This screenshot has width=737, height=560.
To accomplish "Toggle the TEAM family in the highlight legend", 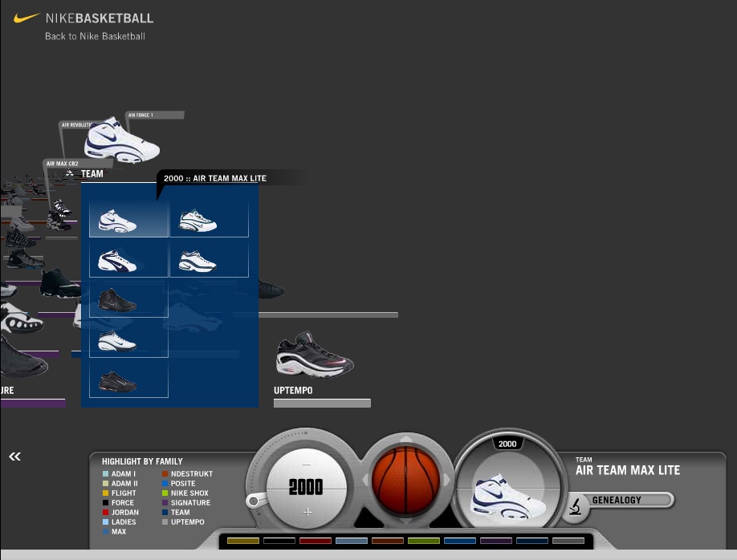I will tap(177, 512).
